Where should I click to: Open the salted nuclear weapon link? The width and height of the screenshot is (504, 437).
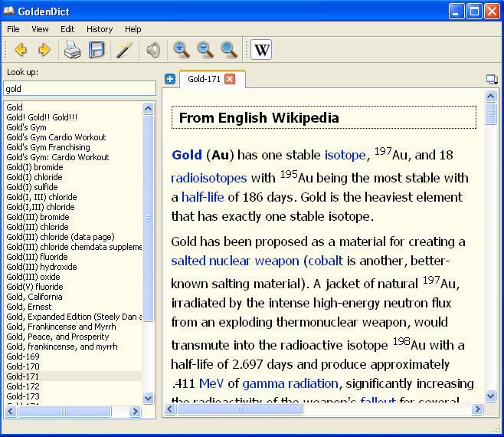coord(235,261)
